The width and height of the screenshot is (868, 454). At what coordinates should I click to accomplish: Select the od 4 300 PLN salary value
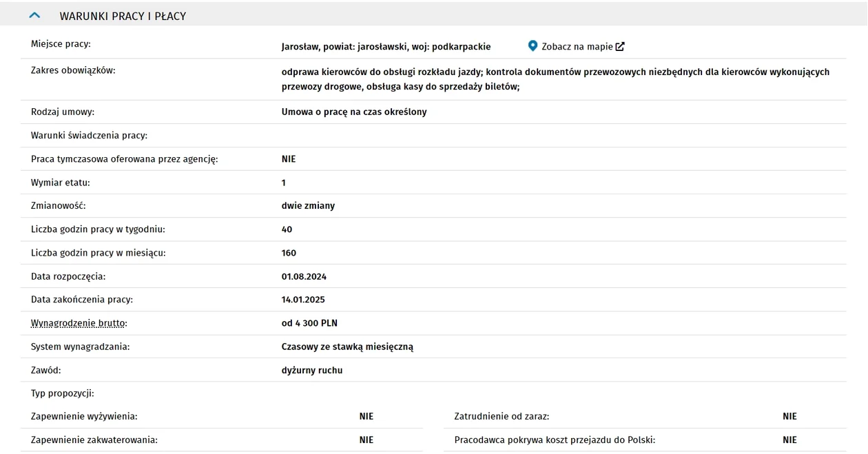pyautogui.click(x=309, y=323)
